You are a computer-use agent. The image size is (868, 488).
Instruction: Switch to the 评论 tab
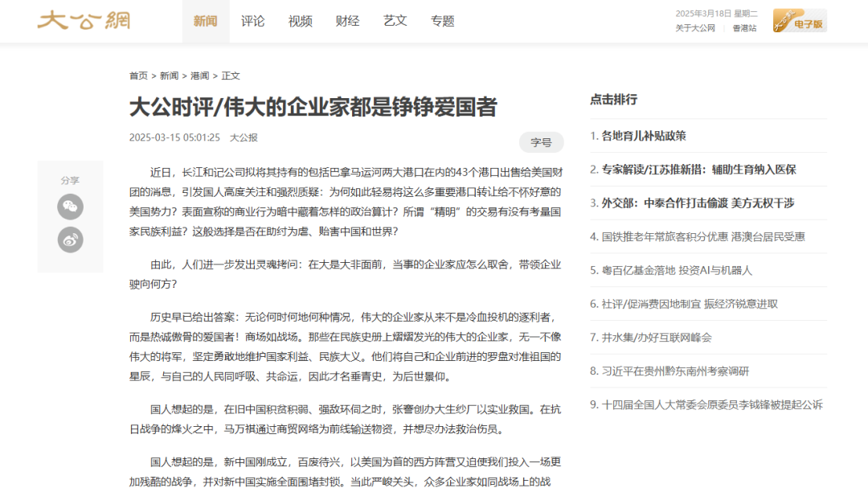(x=253, y=22)
